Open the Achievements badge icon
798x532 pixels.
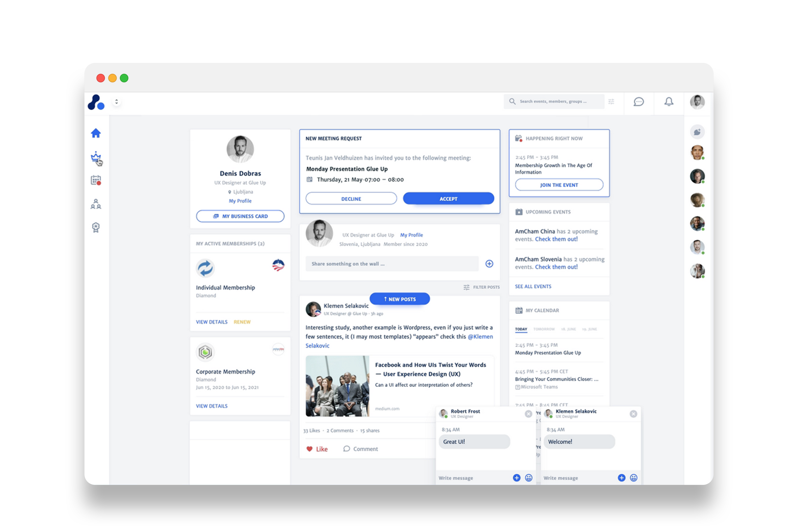click(x=96, y=227)
